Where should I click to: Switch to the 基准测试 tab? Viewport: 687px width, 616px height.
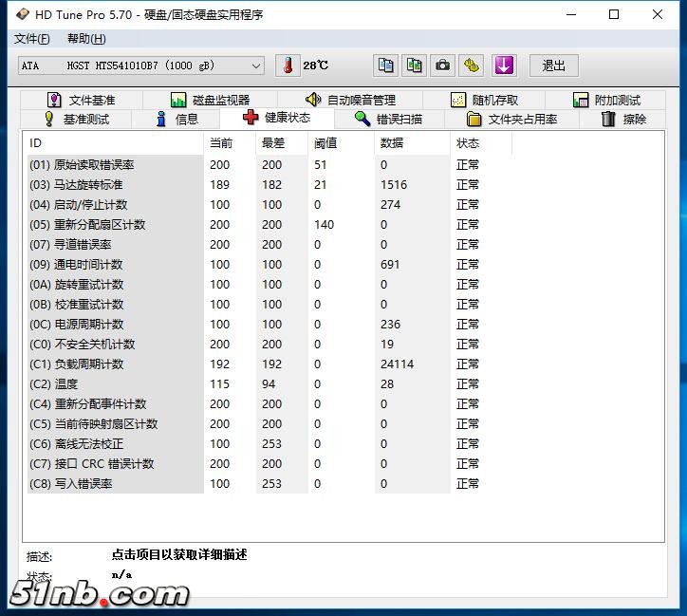(x=76, y=120)
